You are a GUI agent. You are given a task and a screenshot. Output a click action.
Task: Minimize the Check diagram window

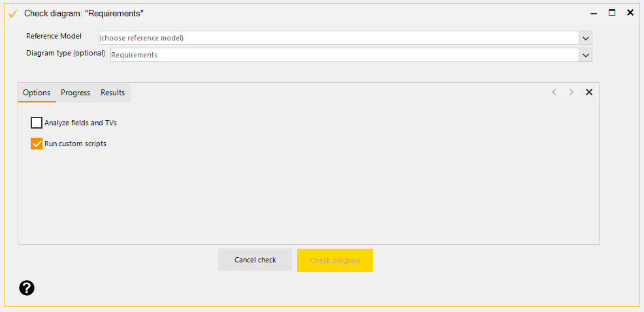tap(594, 12)
